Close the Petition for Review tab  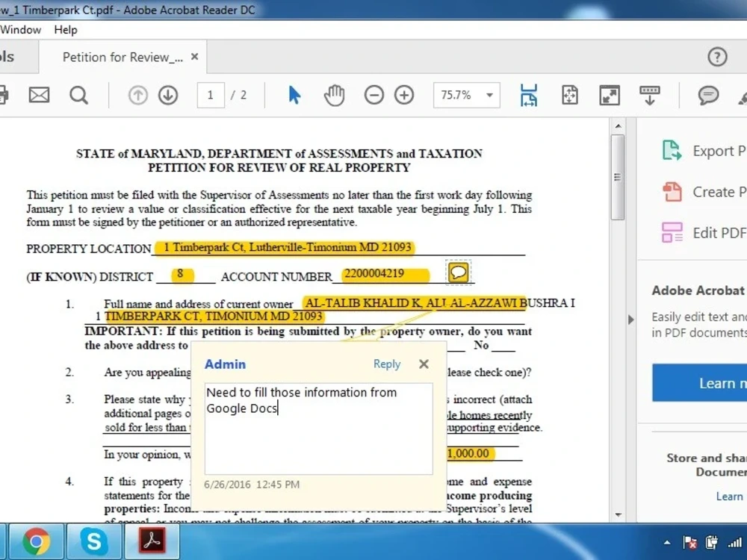tap(194, 57)
